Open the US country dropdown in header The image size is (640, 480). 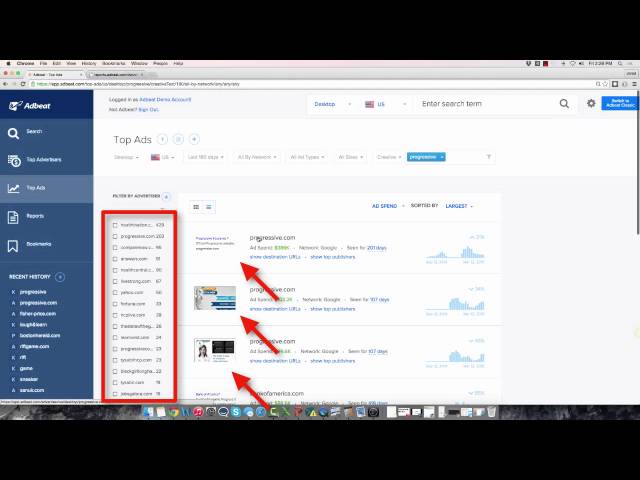tap(386, 104)
